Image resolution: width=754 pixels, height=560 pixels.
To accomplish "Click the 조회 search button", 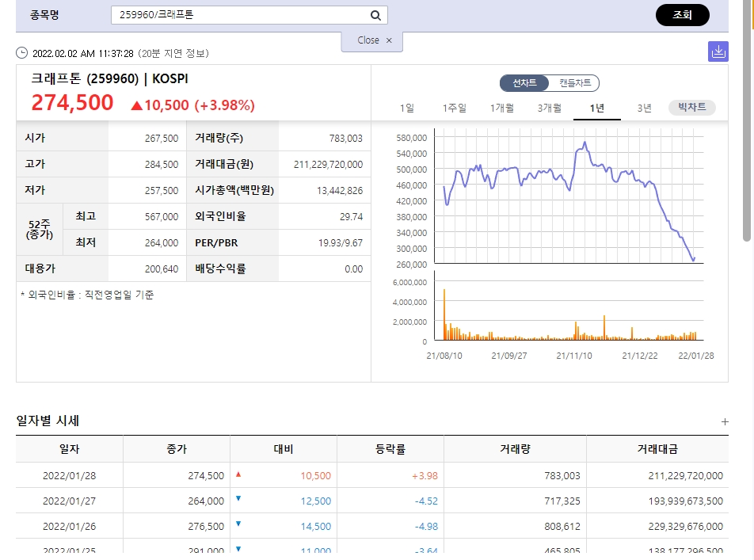I will click(683, 15).
